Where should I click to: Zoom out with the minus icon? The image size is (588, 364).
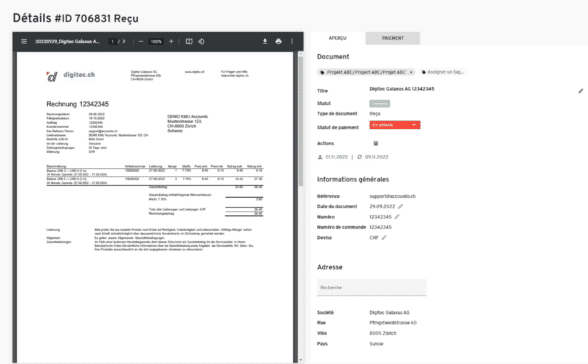[141, 42]
